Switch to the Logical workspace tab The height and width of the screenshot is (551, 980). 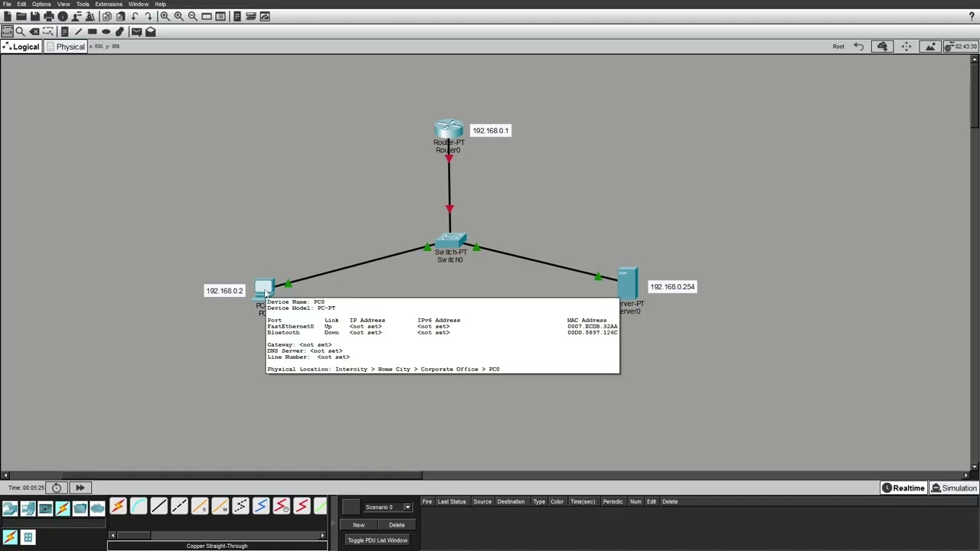coord(21,47)
